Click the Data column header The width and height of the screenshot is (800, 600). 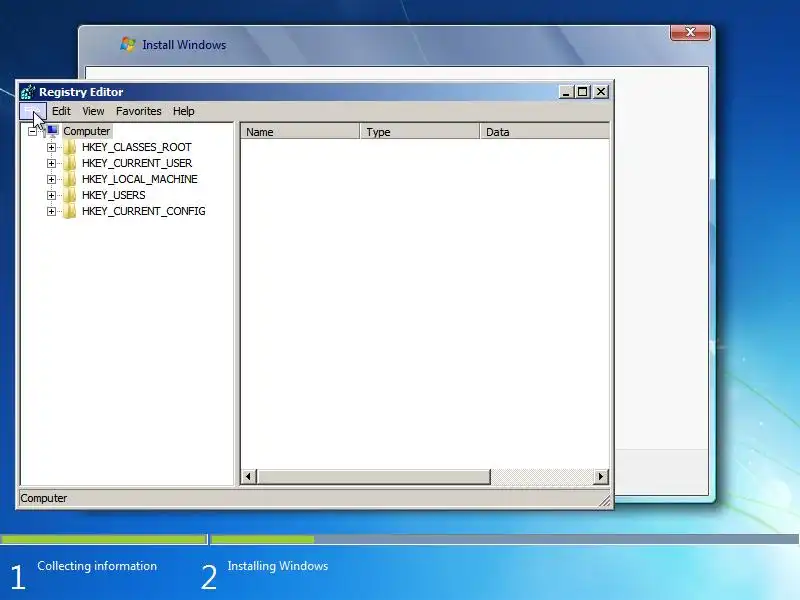click(x=544, y=132)
